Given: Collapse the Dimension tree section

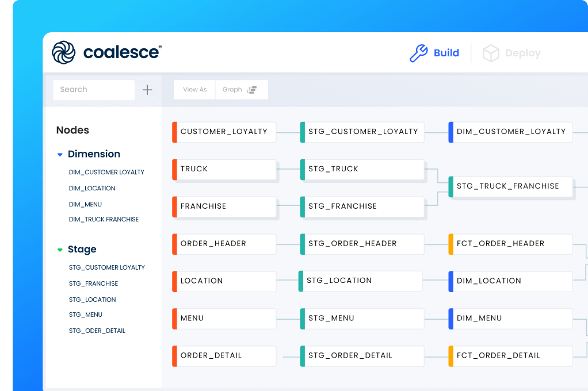Looking at the screenshot, I should pyautogui.click(x=60, y=155).
